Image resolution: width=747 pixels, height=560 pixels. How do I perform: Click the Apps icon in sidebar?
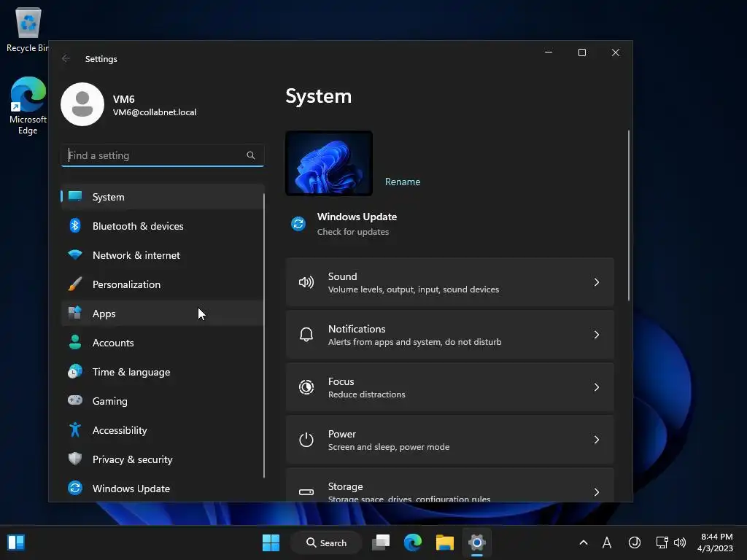coord(75,313)
